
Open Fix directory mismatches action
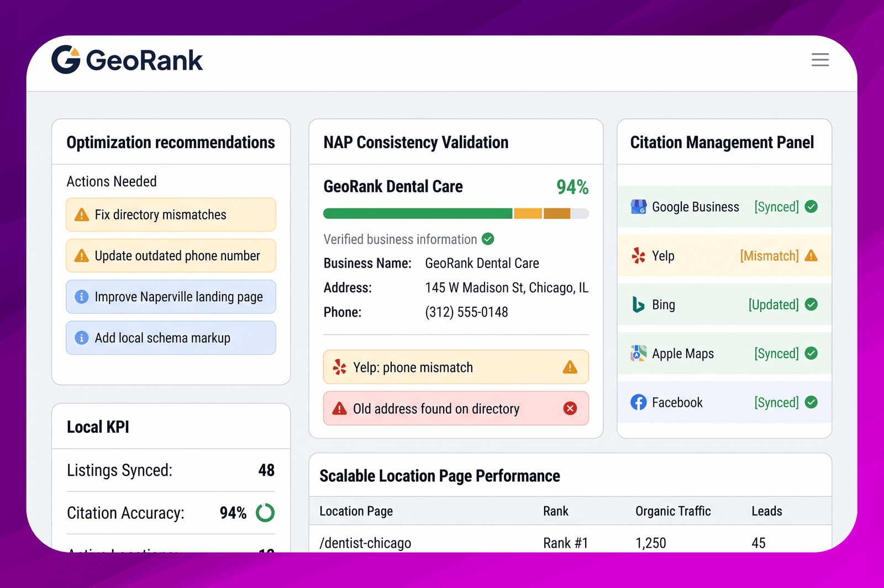click(x=171, y=214)
